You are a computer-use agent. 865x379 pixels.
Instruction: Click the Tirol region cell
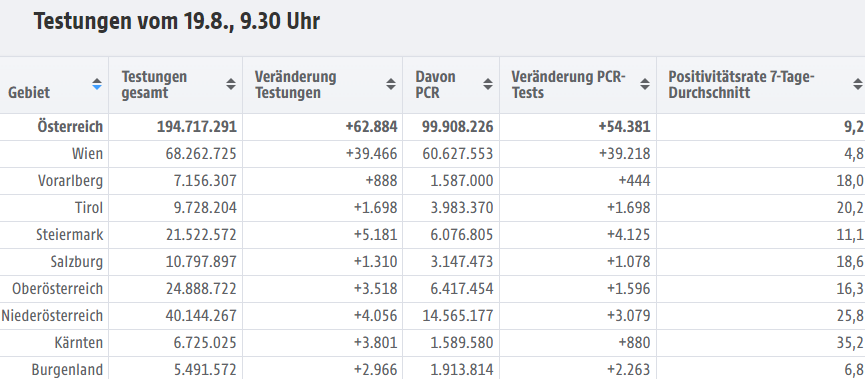pyautogui.click(x=89, y=208)
